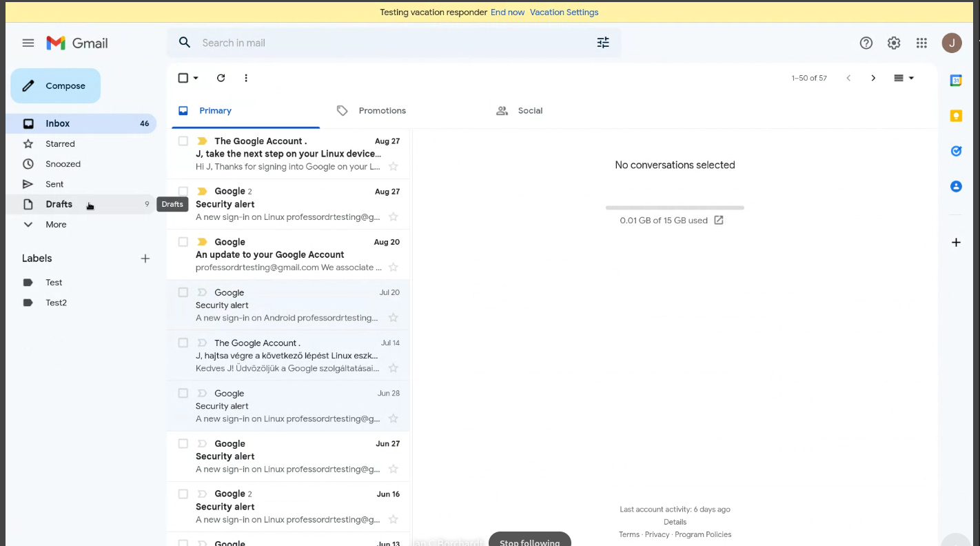Open the Google apps grid
This screenshot has width=980, height=546.
[x=921, y=43]
